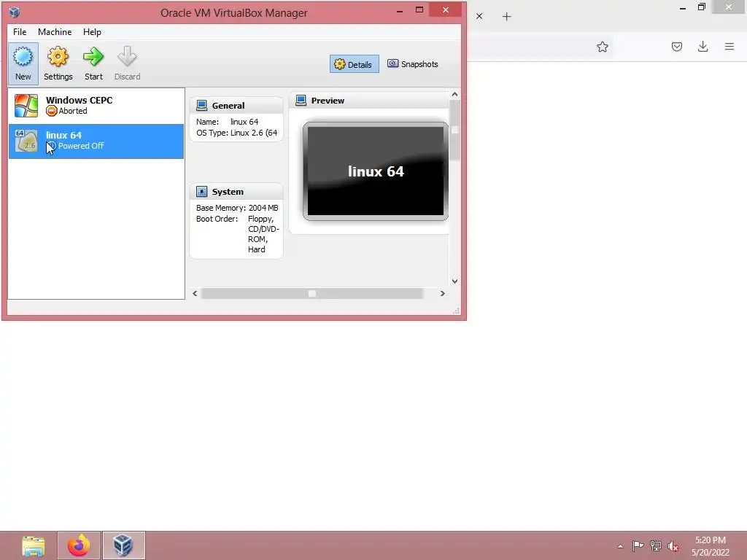Open the Machine menu
This screenshot has width=747, height=560.
(x=55, y=32)
